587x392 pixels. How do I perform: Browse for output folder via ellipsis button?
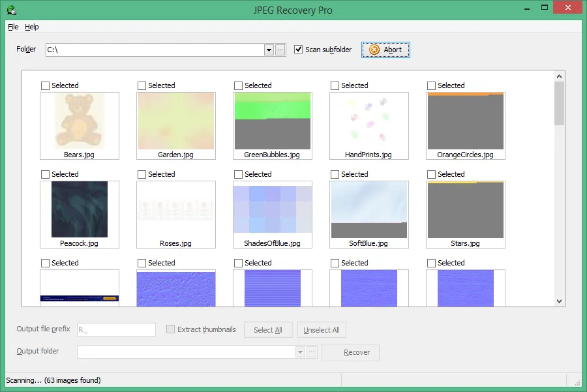[312, 352]
